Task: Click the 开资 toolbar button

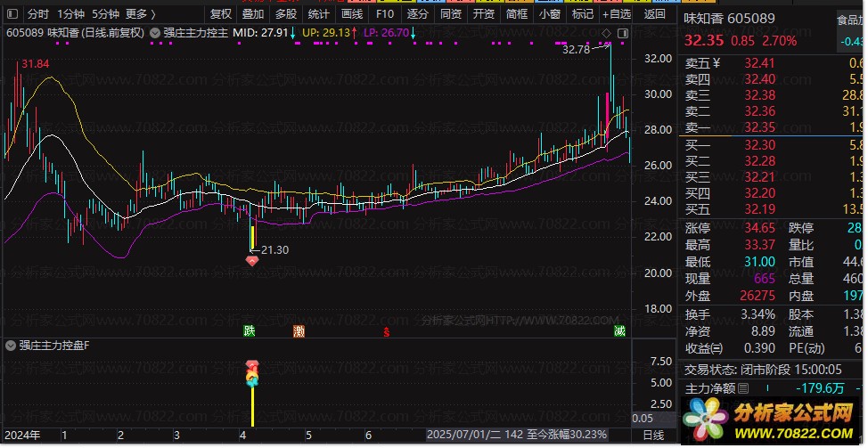Action: coord(483,14)
